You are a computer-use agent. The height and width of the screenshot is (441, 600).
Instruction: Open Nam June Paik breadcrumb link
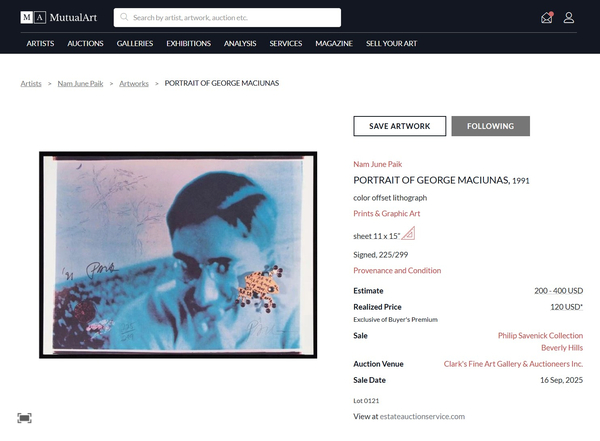(x=80, y=83)
